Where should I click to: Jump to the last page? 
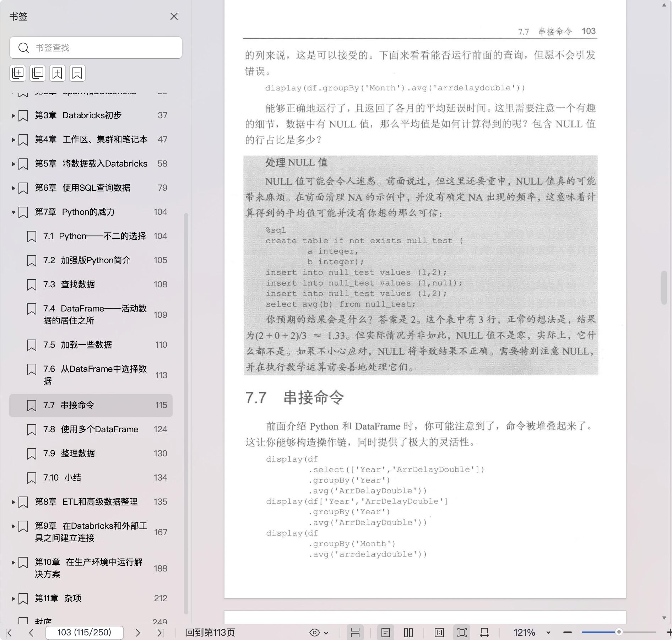click(161, 633)
